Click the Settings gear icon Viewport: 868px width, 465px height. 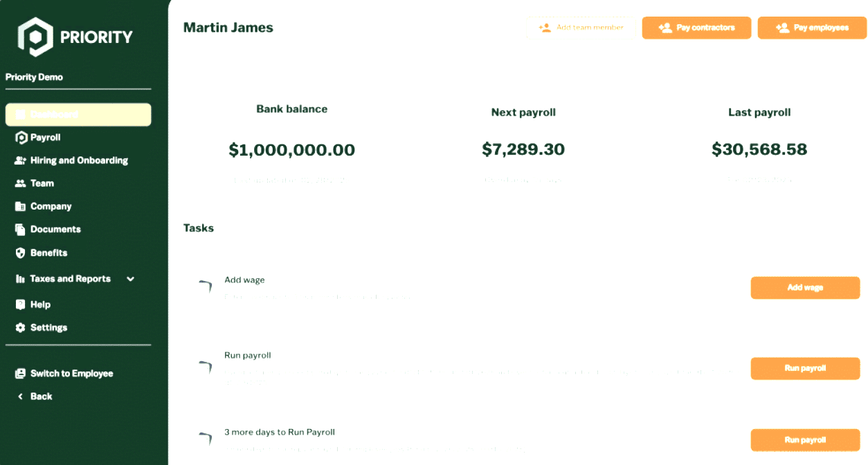click(21, 327)
